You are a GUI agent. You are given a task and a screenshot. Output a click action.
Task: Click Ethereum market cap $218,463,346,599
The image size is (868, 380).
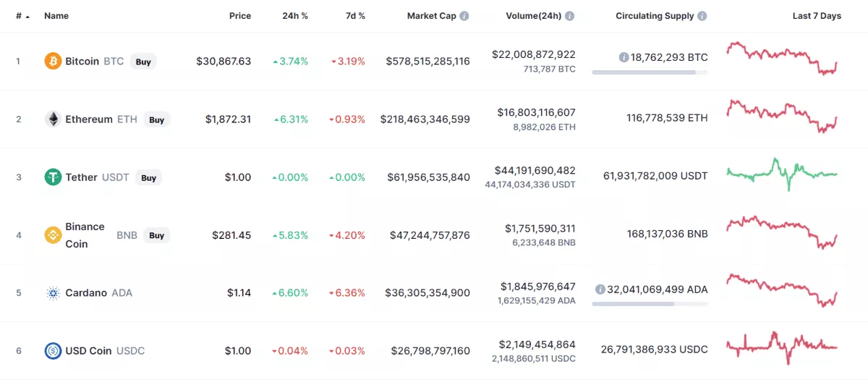pyautogui.click(x=425, y=119)
